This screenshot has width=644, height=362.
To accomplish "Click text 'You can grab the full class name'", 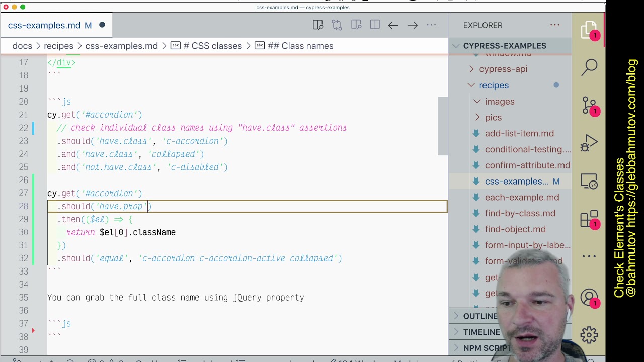I will pyautogui.click(x=123, y=298).
